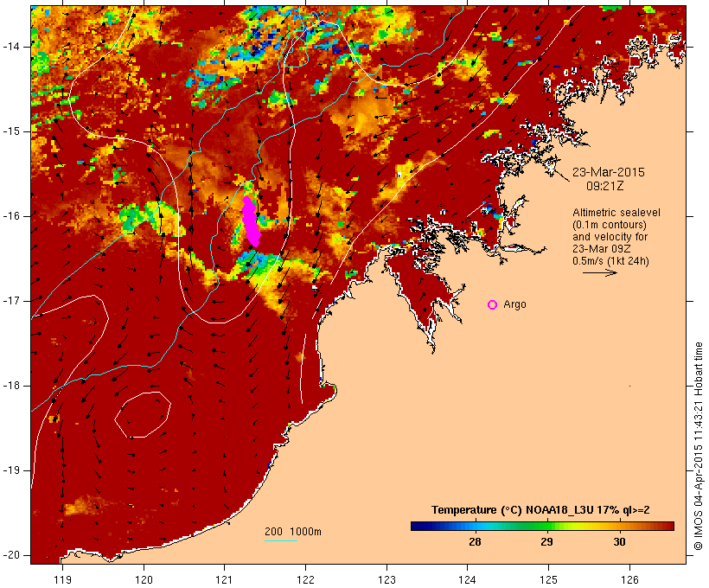
Task: Click the colorbar tick label '29'
Action: [546, 542]
